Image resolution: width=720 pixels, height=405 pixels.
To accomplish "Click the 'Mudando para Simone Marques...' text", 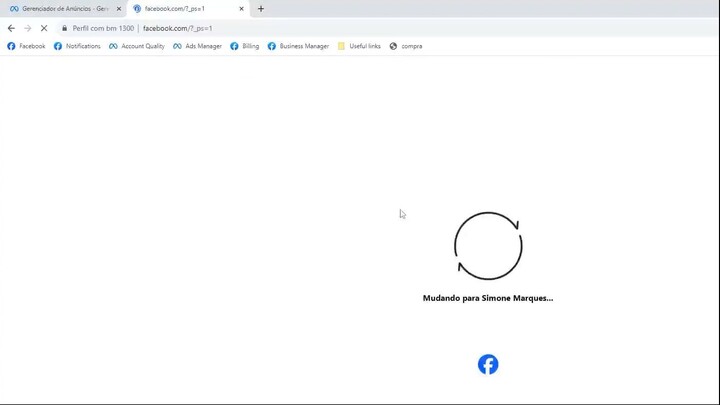I will click(488, 298).
